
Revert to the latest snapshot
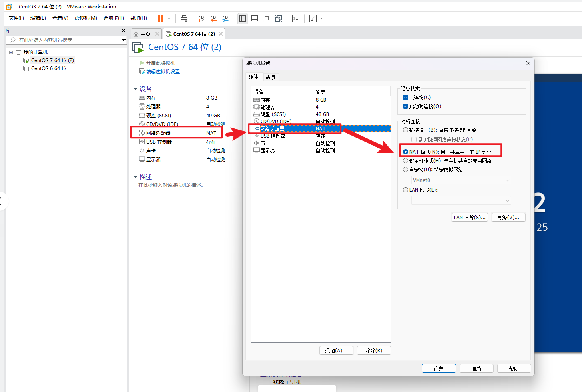[x=213, y=18]
